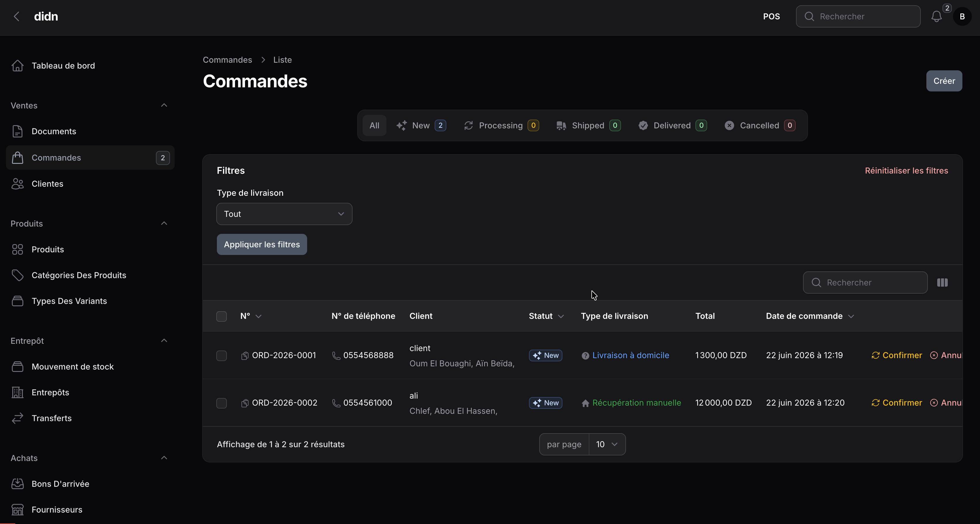
Task: Click Commandes breadcrumb link
Action: pos(227,60)
